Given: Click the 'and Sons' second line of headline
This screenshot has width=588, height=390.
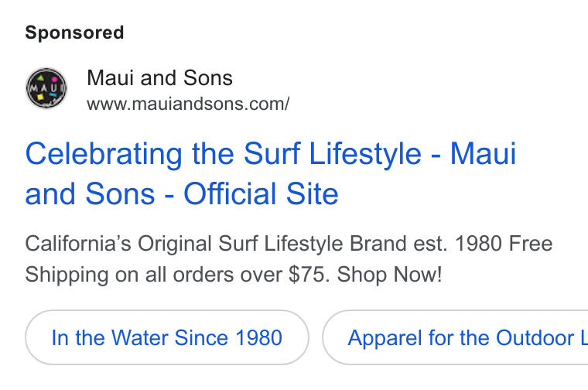Looking at the screenshot, I should tap(90, 194).
